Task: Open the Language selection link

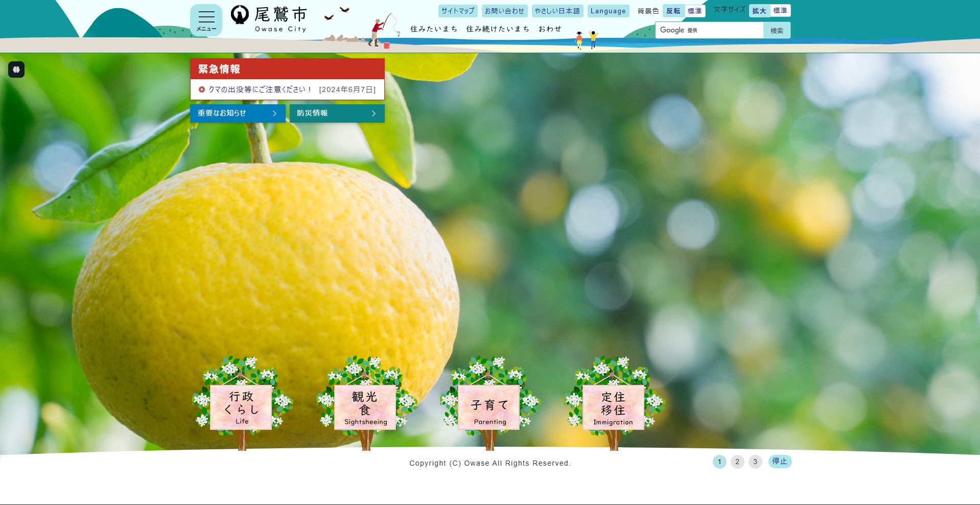Action: (x=608, y=11)
